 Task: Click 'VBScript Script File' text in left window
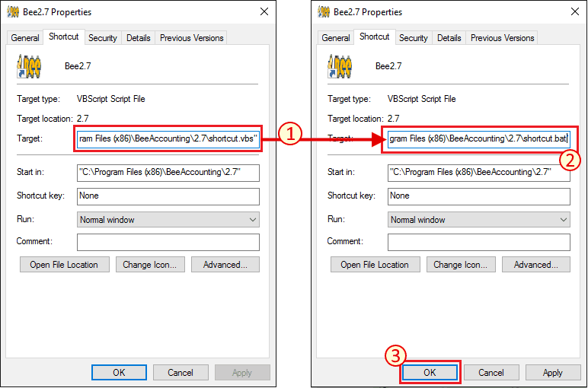point(111,99)
